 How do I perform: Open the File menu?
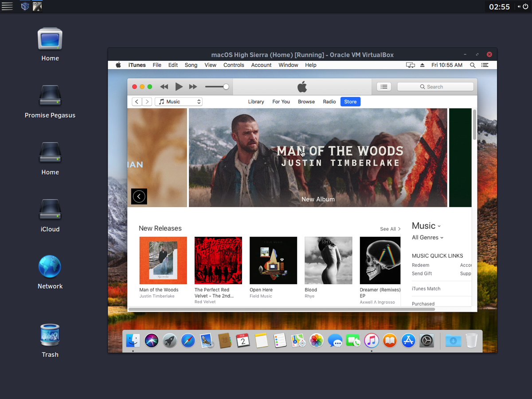(x=157, y=65)
